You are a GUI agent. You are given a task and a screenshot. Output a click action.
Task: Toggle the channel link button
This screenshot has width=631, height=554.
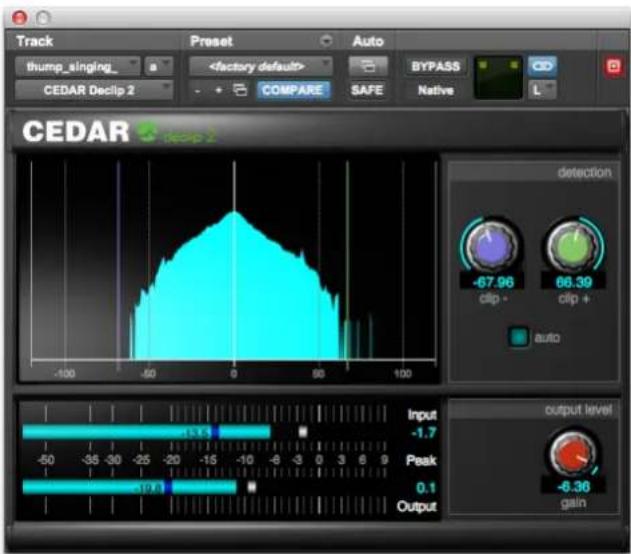coord(542,66)
